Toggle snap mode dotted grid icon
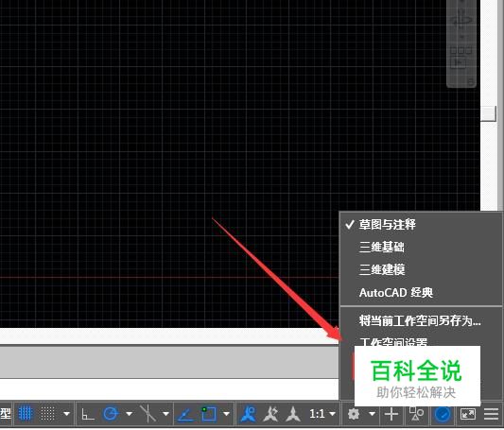Screen dimensions: 504x430 pos(48,413)
